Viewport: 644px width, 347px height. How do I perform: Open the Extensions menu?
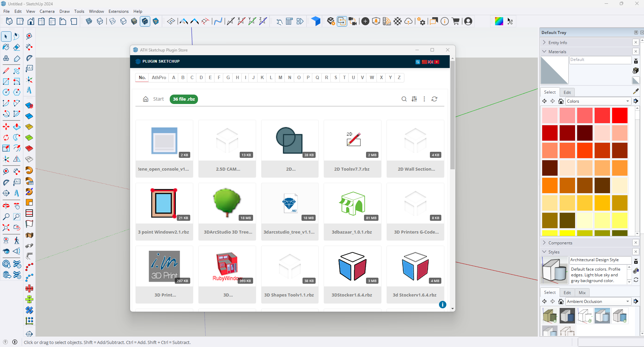coord(118,11)
